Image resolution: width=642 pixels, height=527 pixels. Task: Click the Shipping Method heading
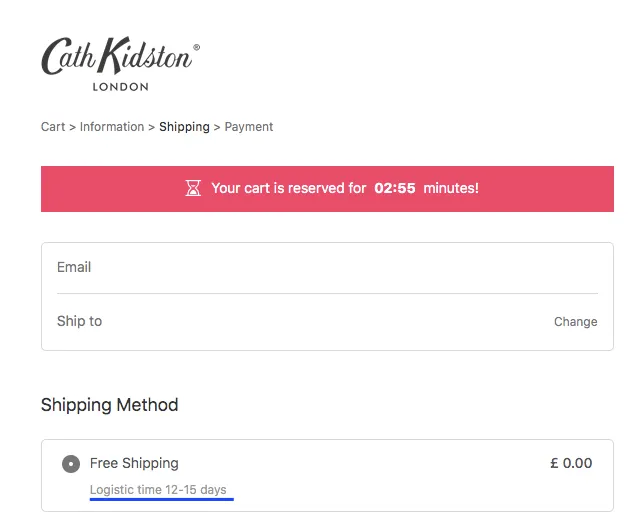tap(109, 405)
